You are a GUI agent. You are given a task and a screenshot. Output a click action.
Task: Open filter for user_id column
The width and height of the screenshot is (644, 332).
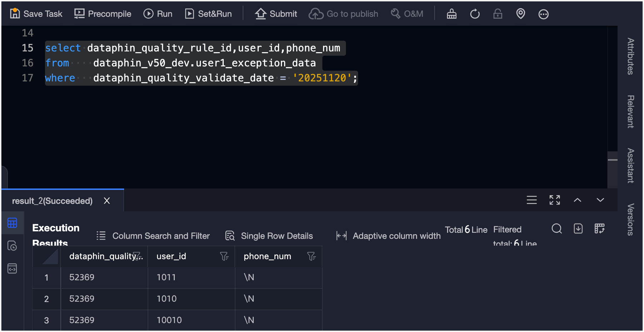(x=224, y=256)
